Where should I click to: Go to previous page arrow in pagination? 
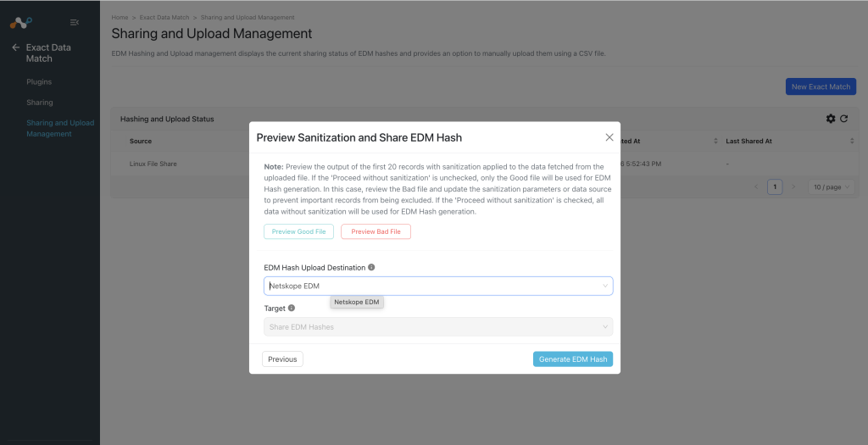756,187
